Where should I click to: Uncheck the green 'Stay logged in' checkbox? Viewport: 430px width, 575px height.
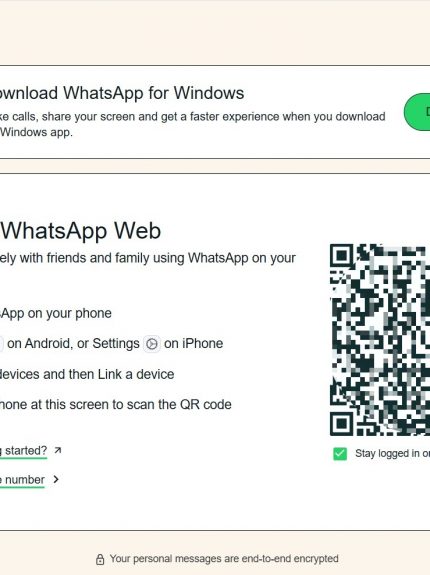point(340,454)
